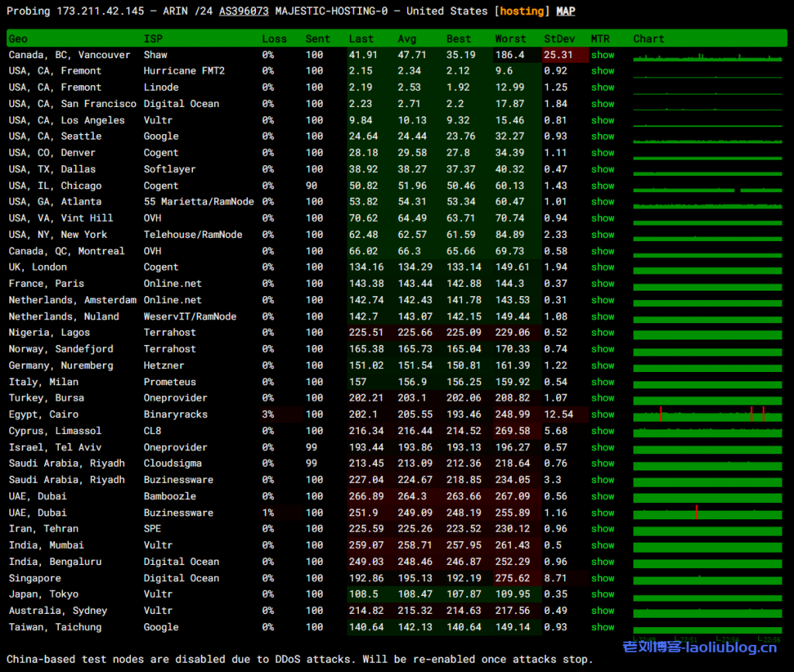
Task: Click the Loss column header
Action: pos(274,39)
